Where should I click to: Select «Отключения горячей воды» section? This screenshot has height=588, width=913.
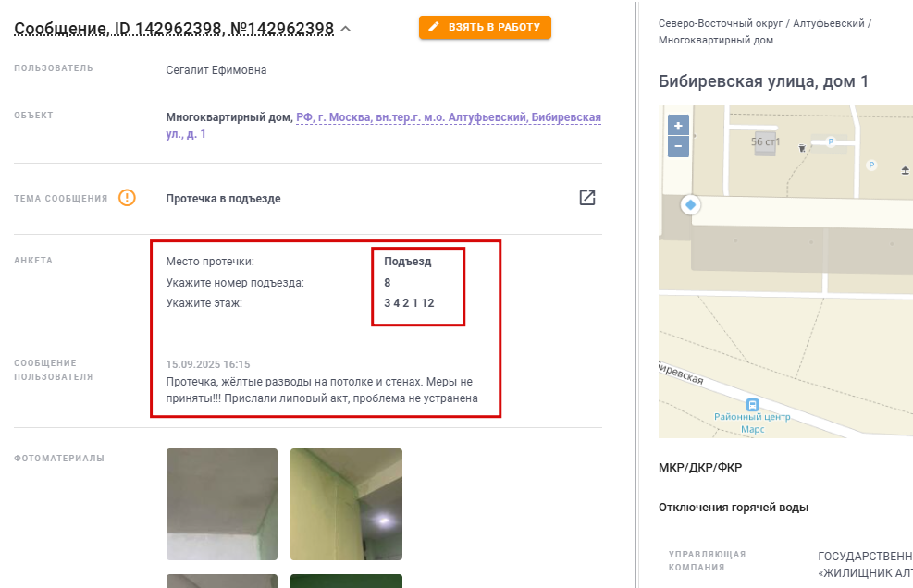click(x=733, y=508)
